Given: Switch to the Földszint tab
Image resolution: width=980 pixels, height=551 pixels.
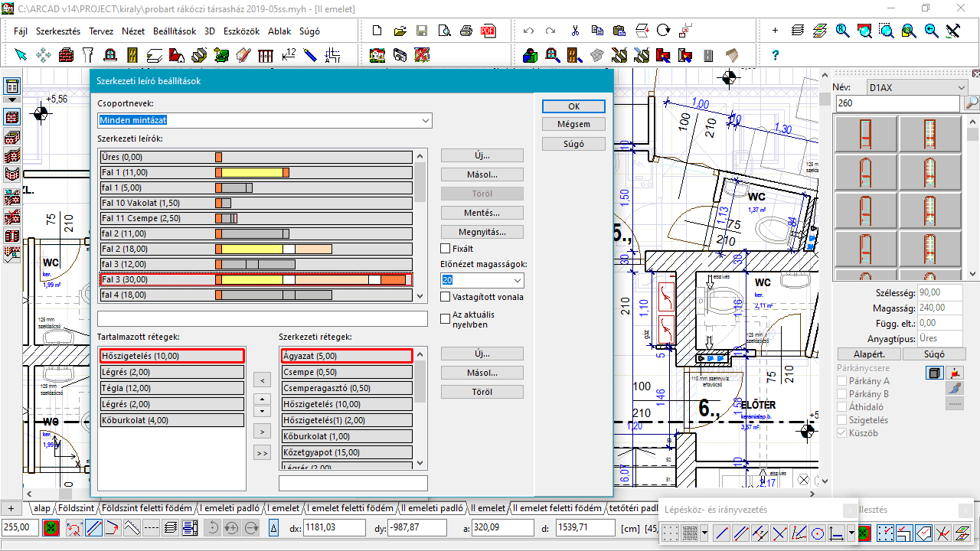Looking at the screenshot, I should 76,508.
